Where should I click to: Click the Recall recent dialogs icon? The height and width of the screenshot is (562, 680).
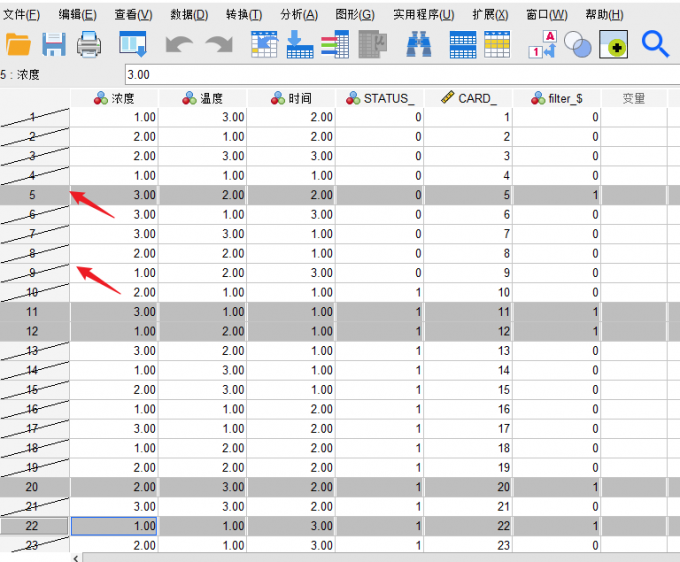[133, 44]
